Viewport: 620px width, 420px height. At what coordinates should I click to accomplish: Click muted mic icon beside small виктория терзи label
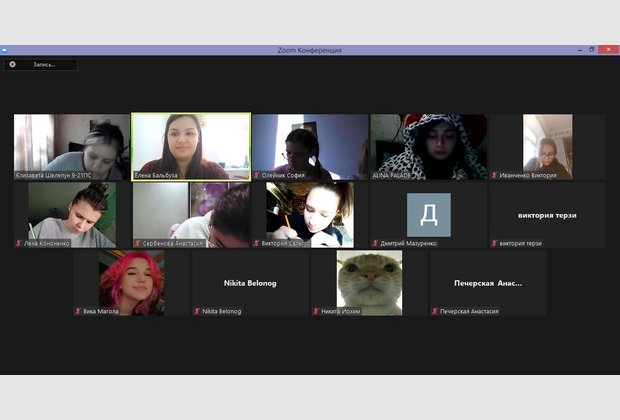(494, 243)
